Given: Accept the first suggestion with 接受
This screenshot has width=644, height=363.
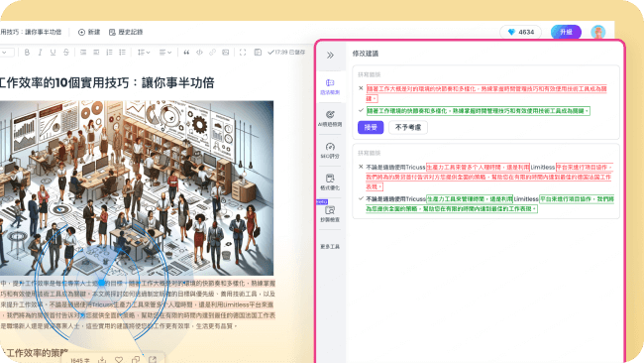Looking at the screenshot, I should (371, 127).
